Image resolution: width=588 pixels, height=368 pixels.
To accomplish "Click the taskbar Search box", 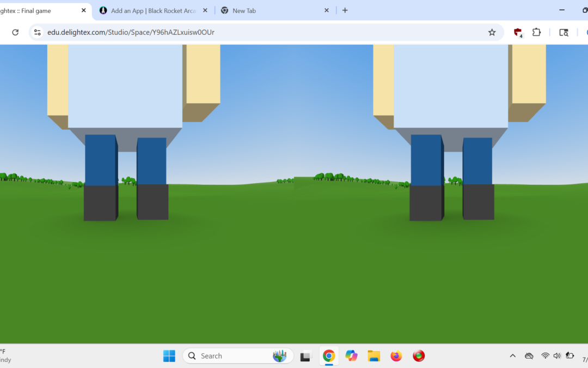I will coord(238,355).
